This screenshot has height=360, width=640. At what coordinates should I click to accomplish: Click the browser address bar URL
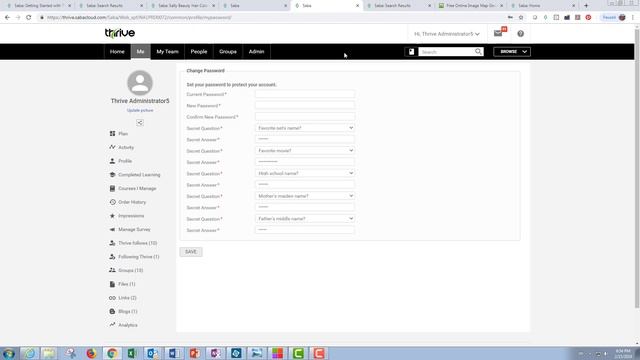(139, 18)
